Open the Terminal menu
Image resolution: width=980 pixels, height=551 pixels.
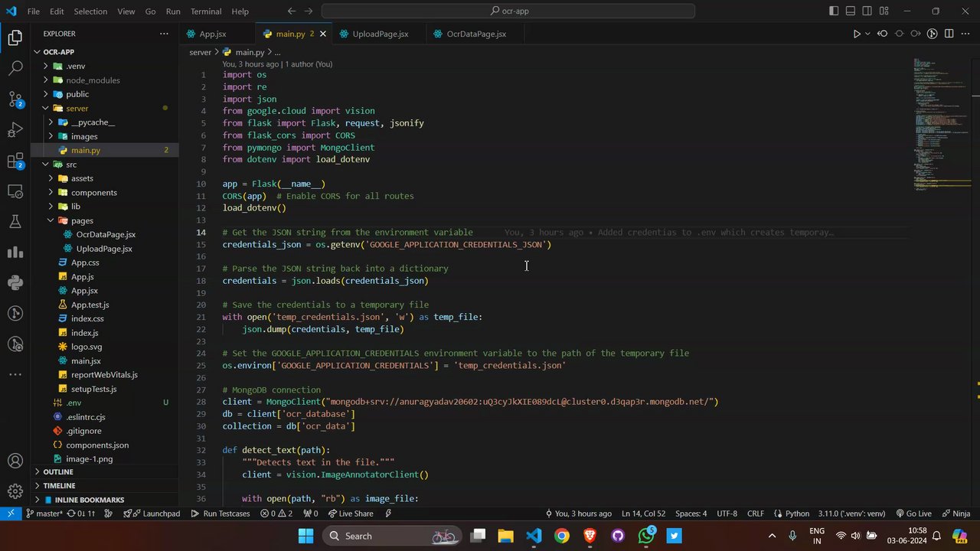(206, 11)
